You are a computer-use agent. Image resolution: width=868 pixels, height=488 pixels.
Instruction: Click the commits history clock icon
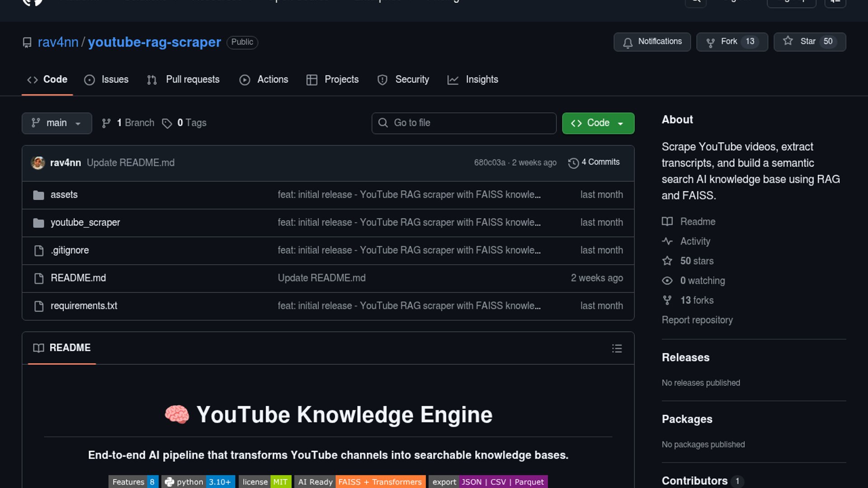point(573,163)
